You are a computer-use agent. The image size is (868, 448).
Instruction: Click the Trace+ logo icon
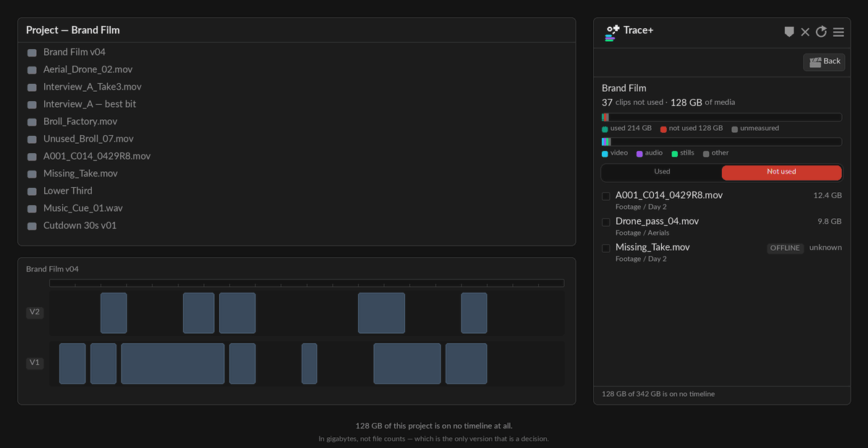[x=612, y=33]
